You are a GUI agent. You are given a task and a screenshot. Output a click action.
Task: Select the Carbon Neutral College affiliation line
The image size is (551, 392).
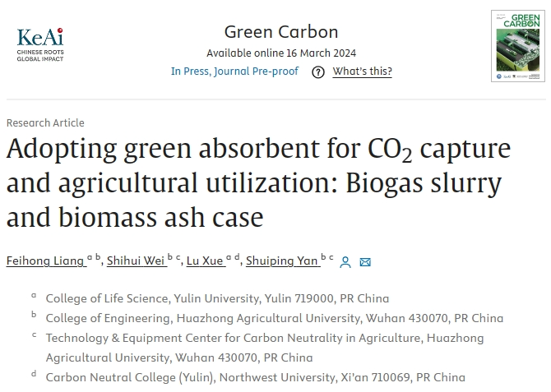tap(256, 377)
